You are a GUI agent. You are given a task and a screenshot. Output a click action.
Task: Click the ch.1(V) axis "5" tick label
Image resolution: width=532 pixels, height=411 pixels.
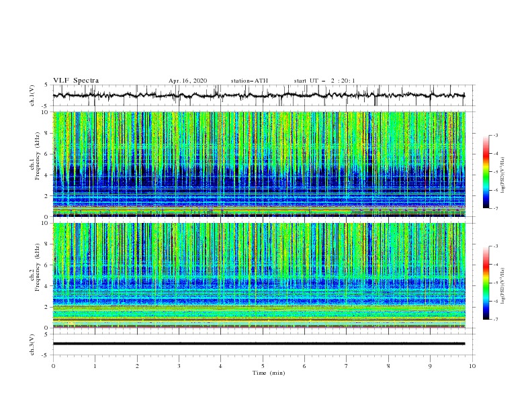pyautogui.click(x=46, y=85)
